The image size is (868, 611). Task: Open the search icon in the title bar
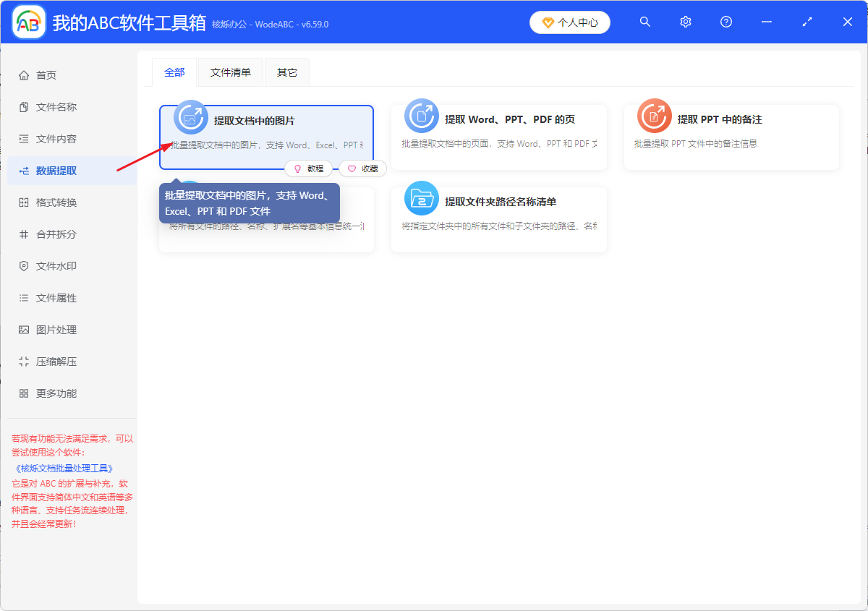coord(644,22)
